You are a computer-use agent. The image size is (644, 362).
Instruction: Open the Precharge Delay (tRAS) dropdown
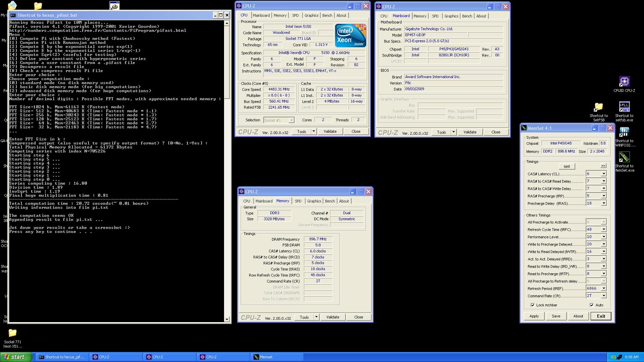click(x=603, y=203)
